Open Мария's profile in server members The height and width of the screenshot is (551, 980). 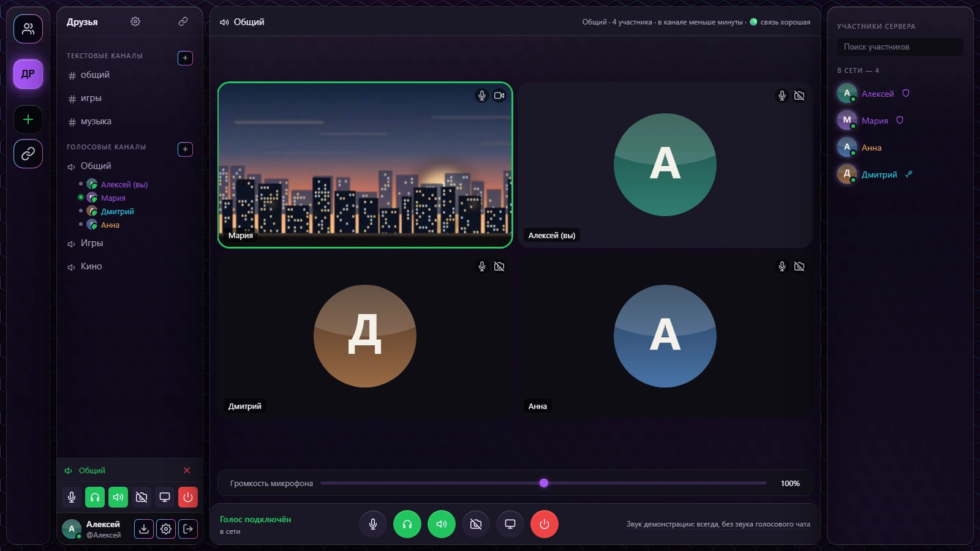(x=900, y=121)
